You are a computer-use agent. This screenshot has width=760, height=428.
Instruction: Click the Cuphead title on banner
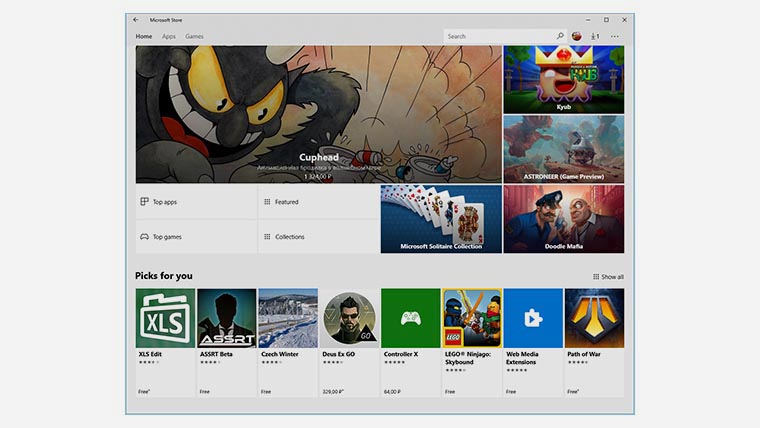319,157
